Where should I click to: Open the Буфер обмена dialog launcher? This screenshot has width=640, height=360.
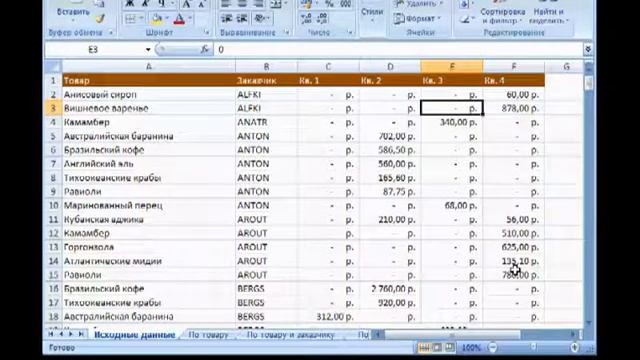(x=111, y=33)
